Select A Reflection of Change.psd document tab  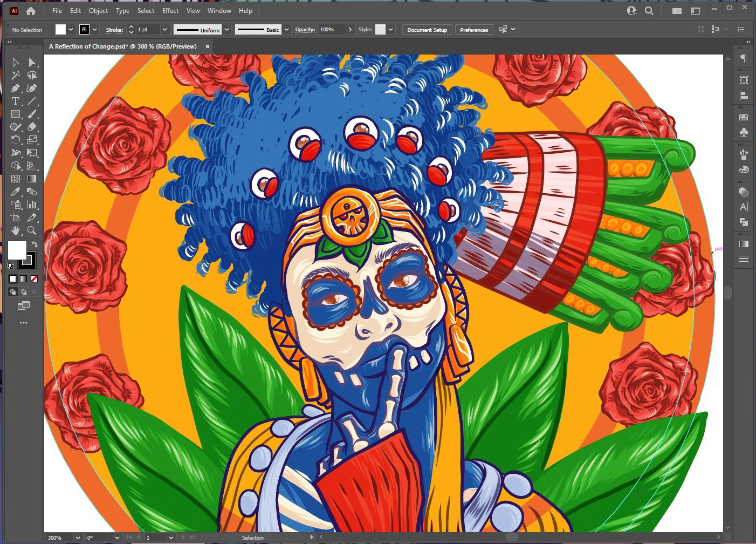tap(123, 46)
